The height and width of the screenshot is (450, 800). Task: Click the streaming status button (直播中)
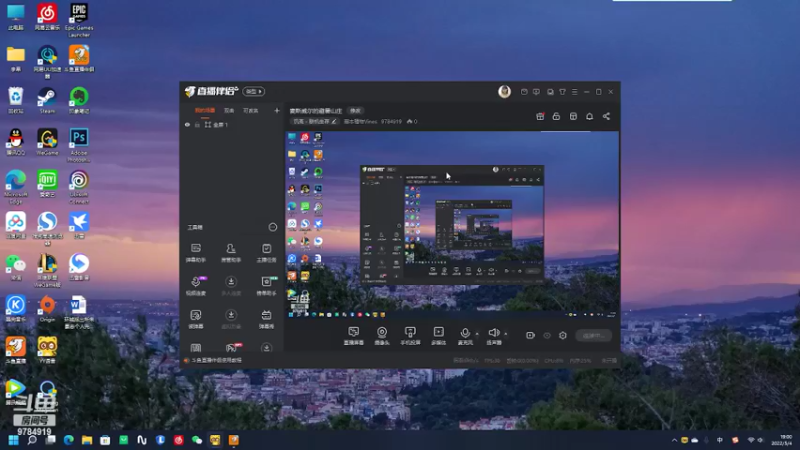pyautogui.click(x=593, y=336)
